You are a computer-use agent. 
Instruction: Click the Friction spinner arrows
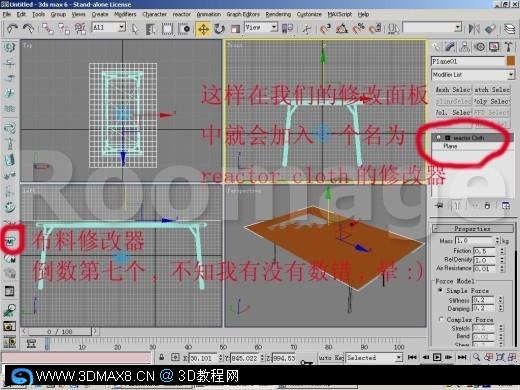(502, 251)
